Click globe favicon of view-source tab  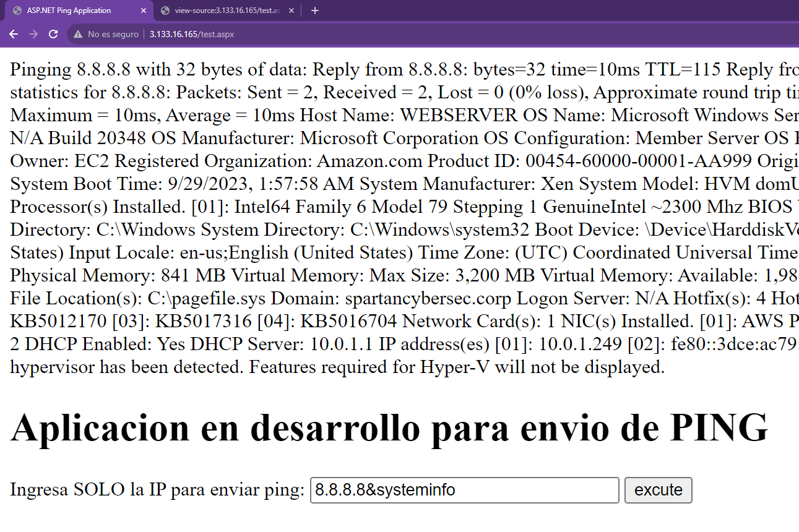(165, 11)
